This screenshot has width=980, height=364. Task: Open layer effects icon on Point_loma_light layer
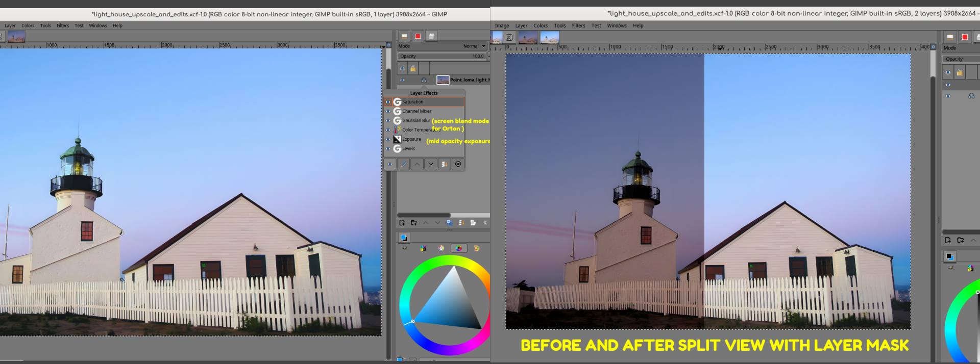pyautogui.click(x=424, y=80)
